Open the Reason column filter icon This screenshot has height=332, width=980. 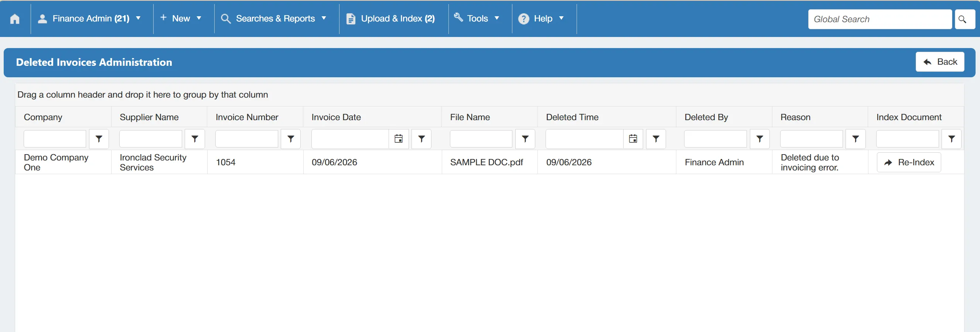pos(855,139)
